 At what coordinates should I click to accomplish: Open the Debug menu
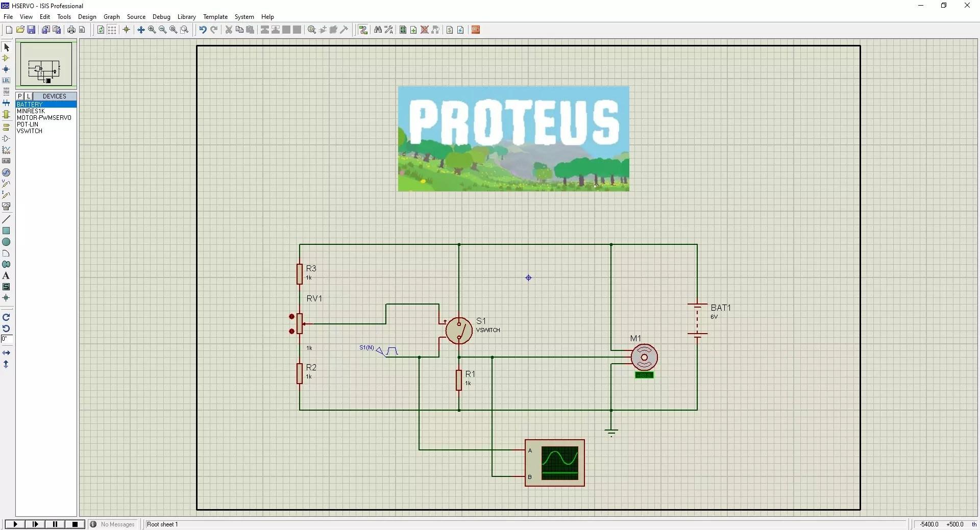161,17
